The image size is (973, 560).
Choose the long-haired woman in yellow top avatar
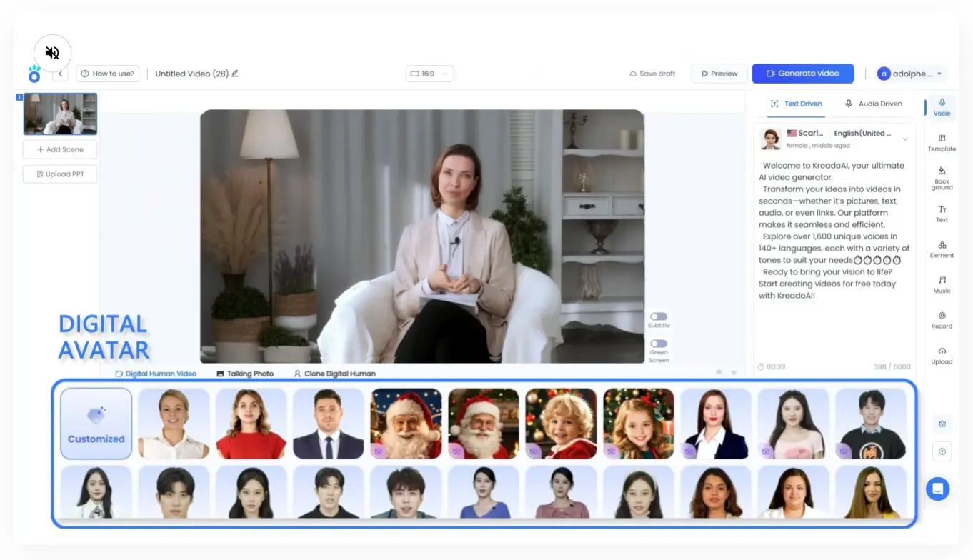(871, 492)
